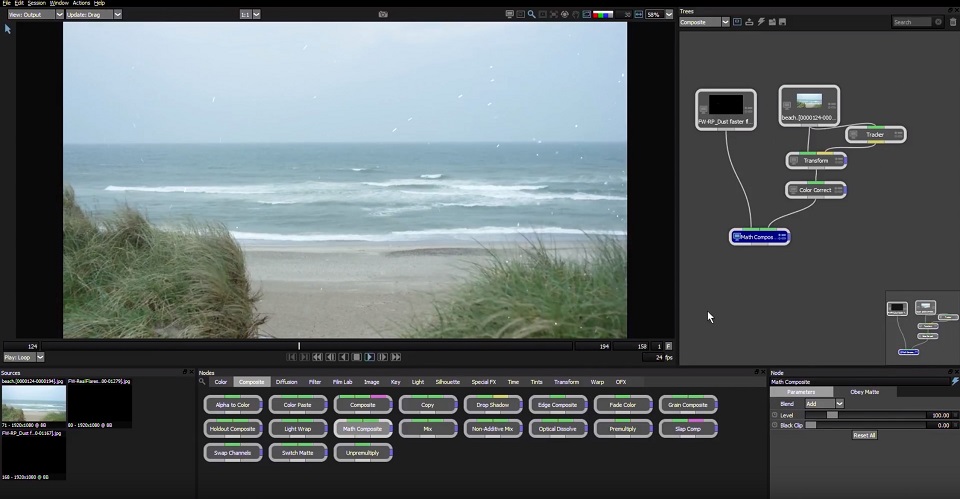Click the target/center icon in viewer toolbar
Image resolution: width=960 pixels, height=499 pixels.
[565, 14]
